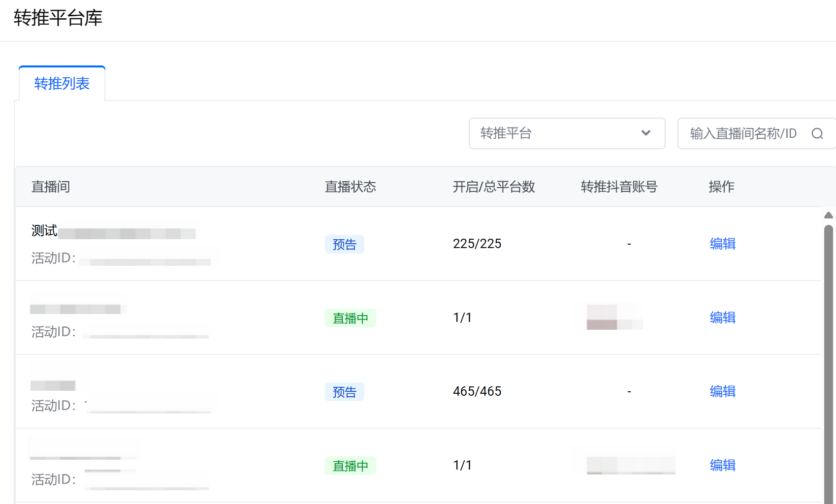
Task: Click 编辑 for the 465/465 row
Action: (722, 391)
